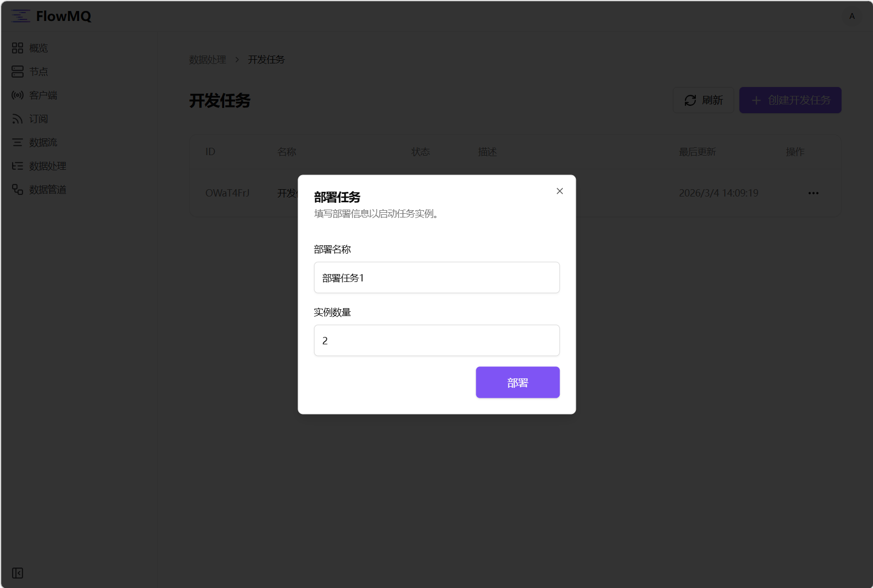
Task: Open the 数据处理 breadcrumb link
Action: coord(207,60)
